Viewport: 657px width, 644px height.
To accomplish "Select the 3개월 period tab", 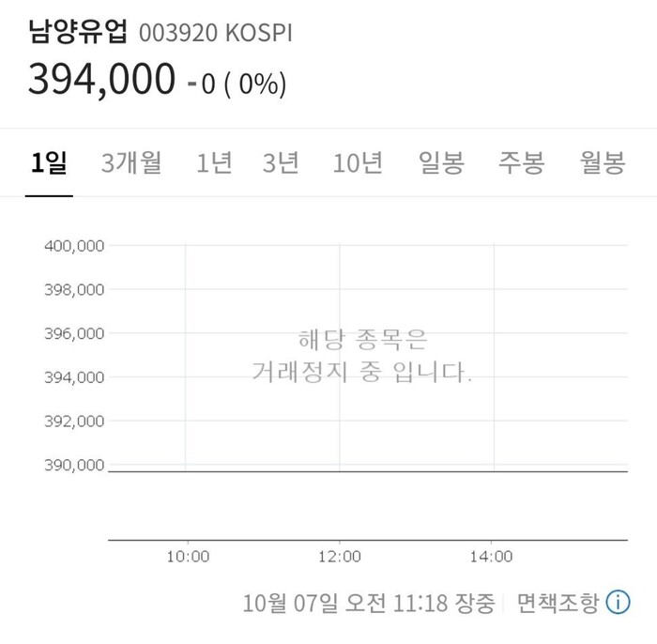I will [x=131, y=162].
